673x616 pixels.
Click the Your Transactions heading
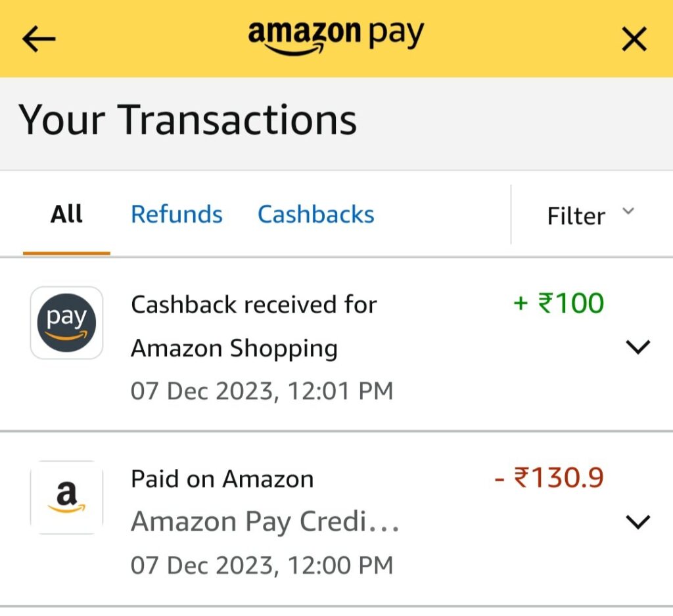click(187, 120)
